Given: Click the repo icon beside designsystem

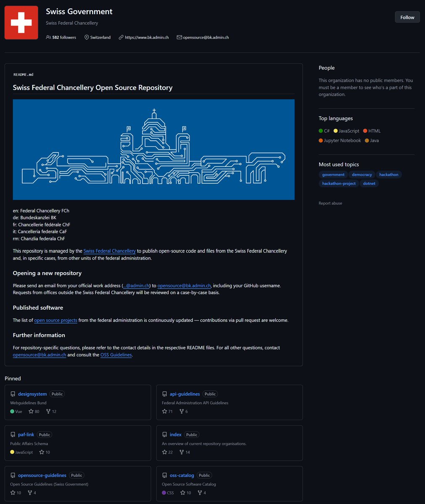Looking at the screenshot, I should coord(13,394).
